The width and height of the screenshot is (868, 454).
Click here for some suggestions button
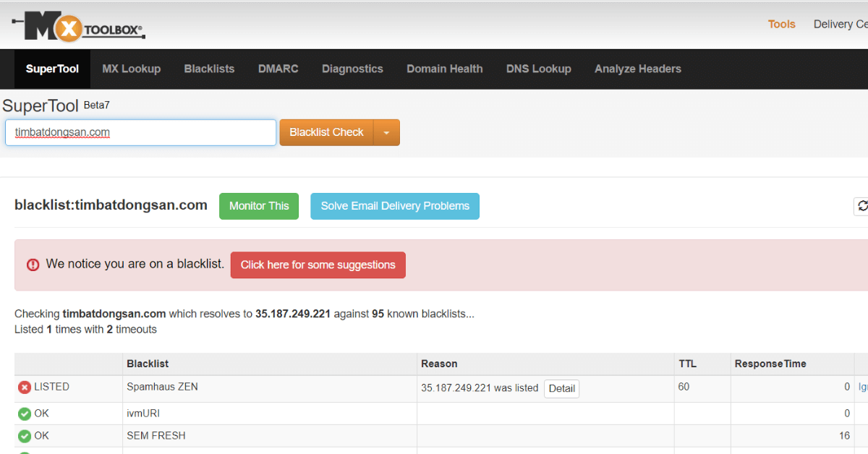click(x=318, y=265)
